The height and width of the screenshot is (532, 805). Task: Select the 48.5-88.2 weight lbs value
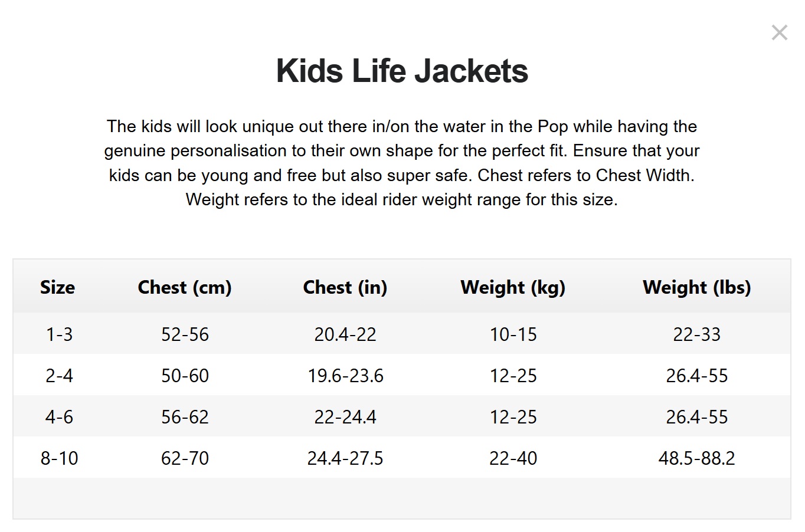coord(696,458)
